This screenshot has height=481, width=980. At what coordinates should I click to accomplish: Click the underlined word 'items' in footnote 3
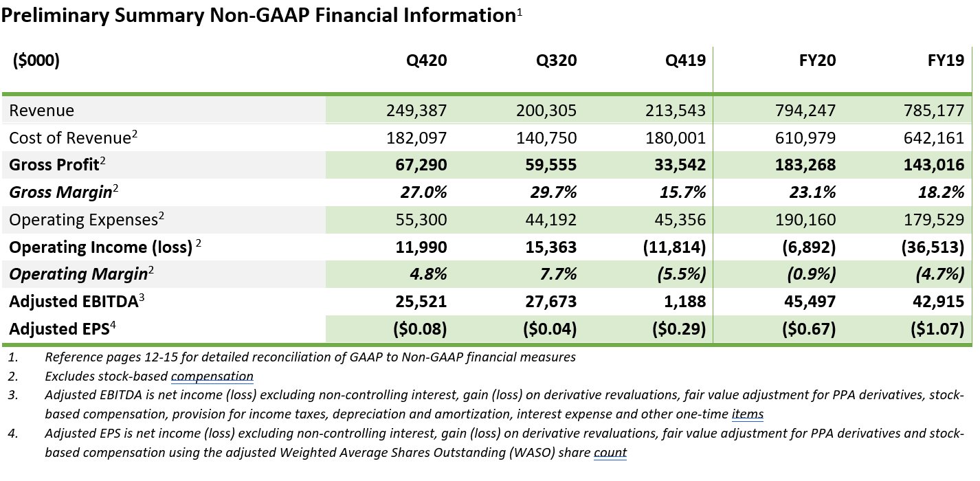[x=748, y=414]
